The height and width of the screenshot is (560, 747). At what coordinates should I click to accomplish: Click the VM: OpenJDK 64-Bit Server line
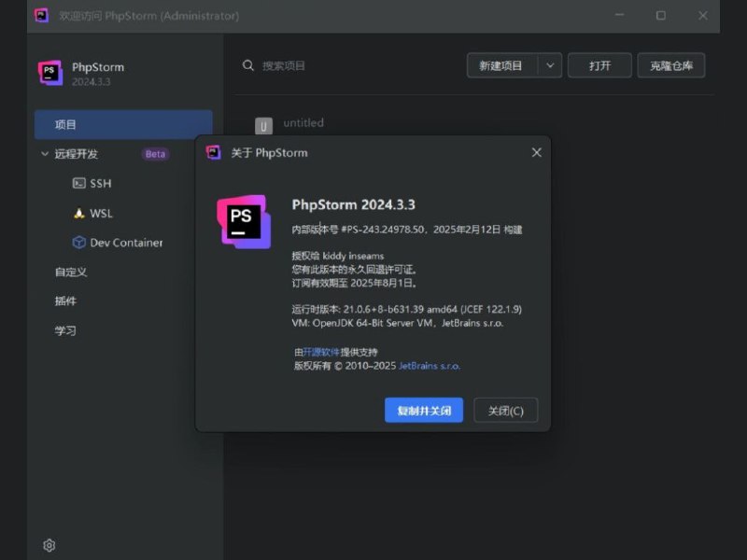pyautogui.click(x=398, y=323)
